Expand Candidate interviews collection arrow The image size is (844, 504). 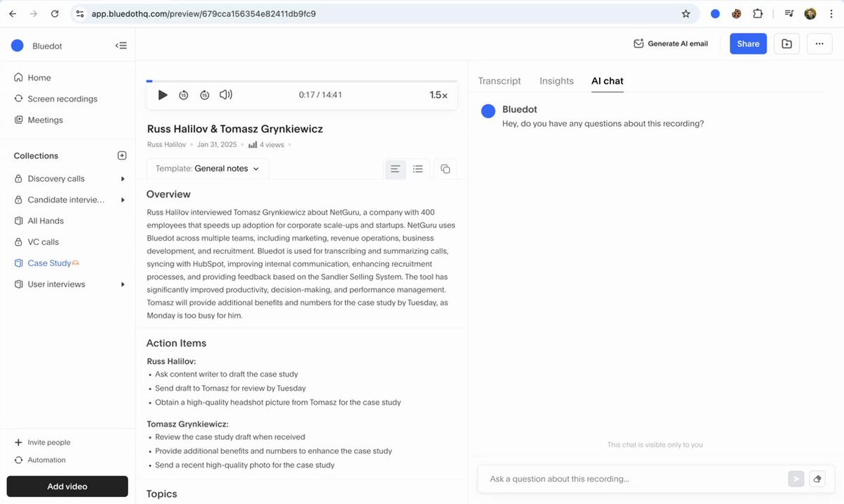[122, 200]
